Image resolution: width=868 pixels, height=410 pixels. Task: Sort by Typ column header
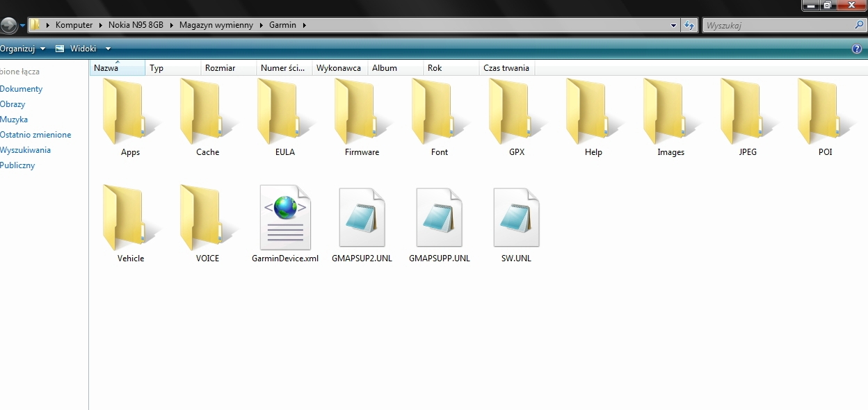click(x=173, y=68)
